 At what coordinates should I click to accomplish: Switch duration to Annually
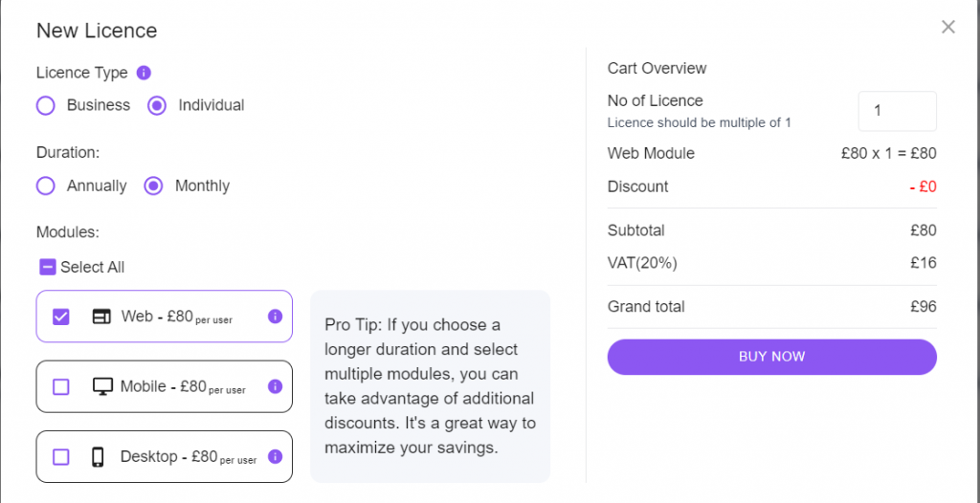click(46, 186)
